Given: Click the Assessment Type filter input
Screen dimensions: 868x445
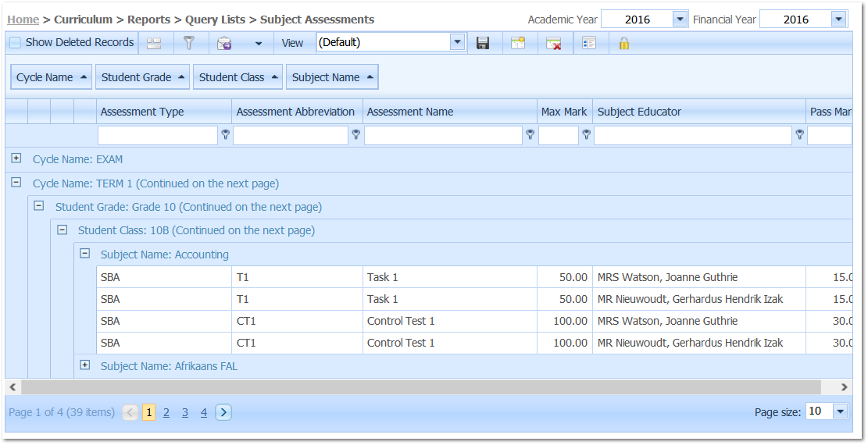Looking at the screenshot, I should click(x=158, y=135).
